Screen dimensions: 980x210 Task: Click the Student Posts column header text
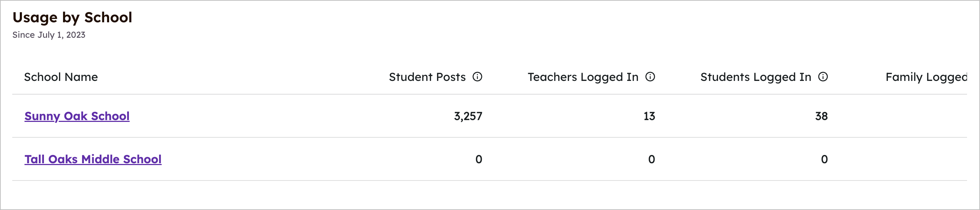(427, 77)
